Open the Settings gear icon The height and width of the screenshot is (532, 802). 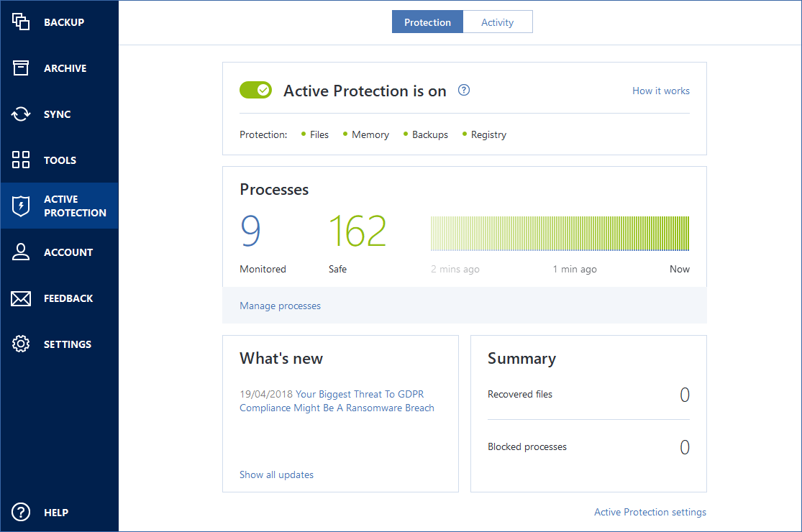coord(21,344)
